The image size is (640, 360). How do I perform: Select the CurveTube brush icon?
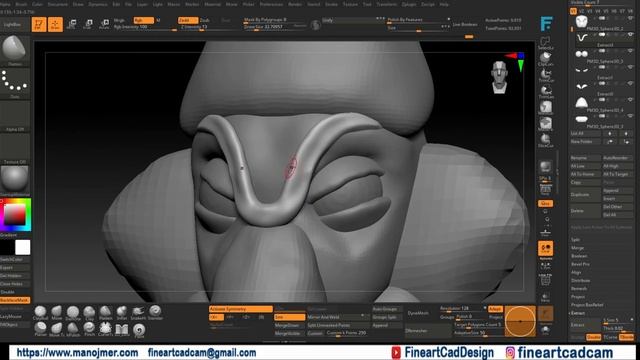pyautogui.click(x=105, y=329)
